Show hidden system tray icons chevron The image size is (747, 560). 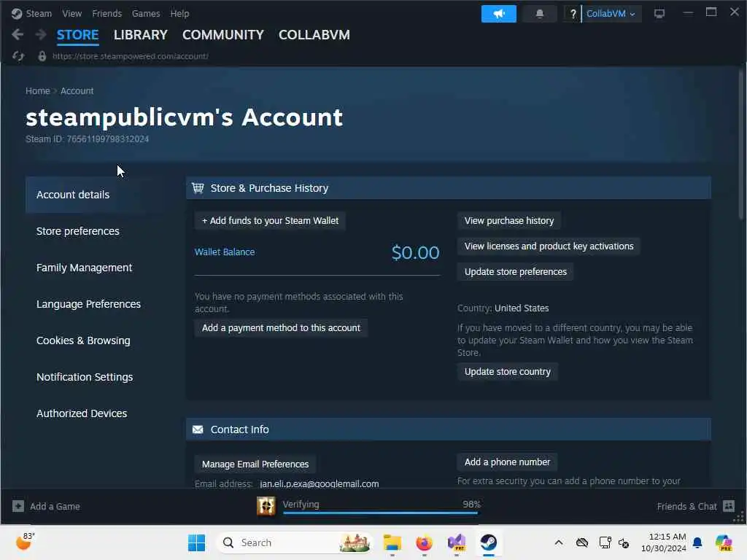point(559,542)
